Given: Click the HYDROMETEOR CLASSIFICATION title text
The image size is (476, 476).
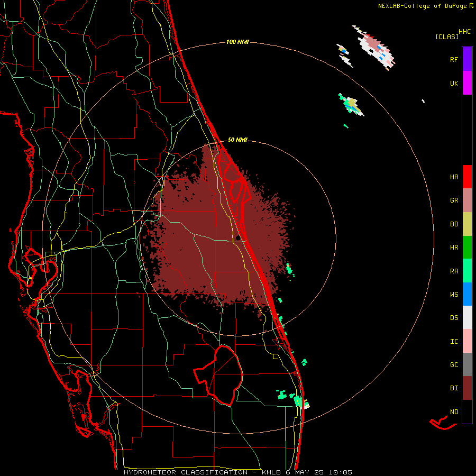Looking at the screenshot, I should pyautogui.click(x=186, y=472).
